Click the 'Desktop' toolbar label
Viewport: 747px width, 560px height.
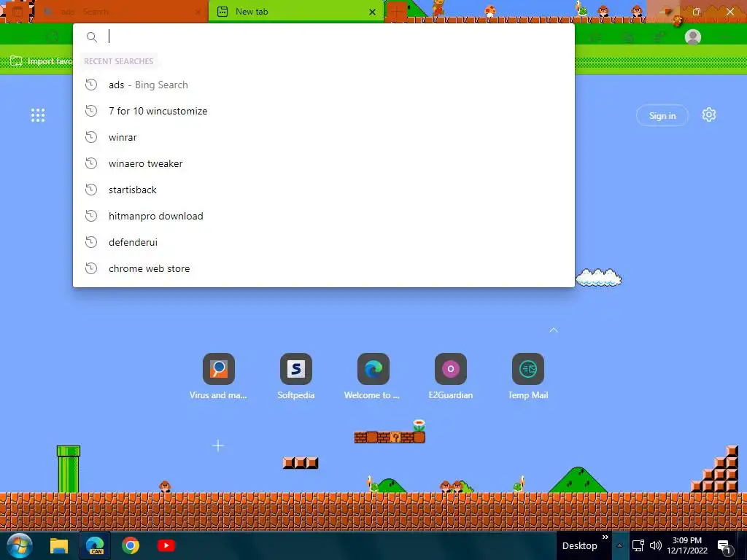[x=579, y=546]
